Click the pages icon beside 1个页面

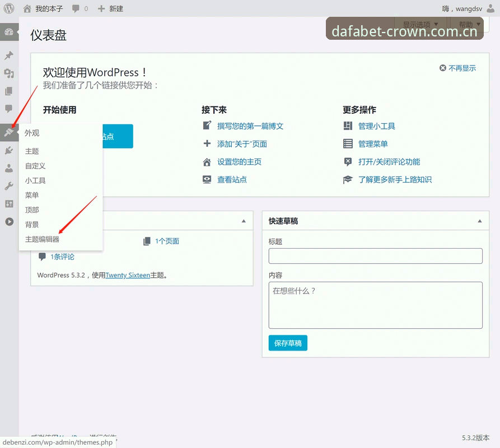pos(147,241)
